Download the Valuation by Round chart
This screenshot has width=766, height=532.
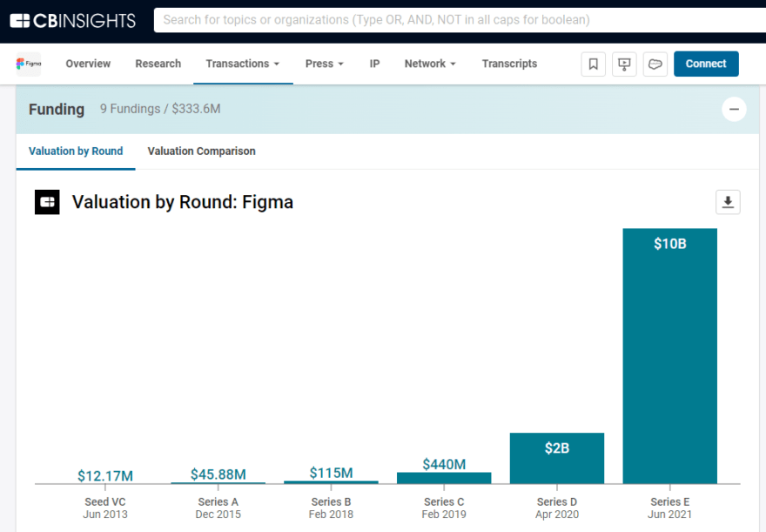point(728,201)
